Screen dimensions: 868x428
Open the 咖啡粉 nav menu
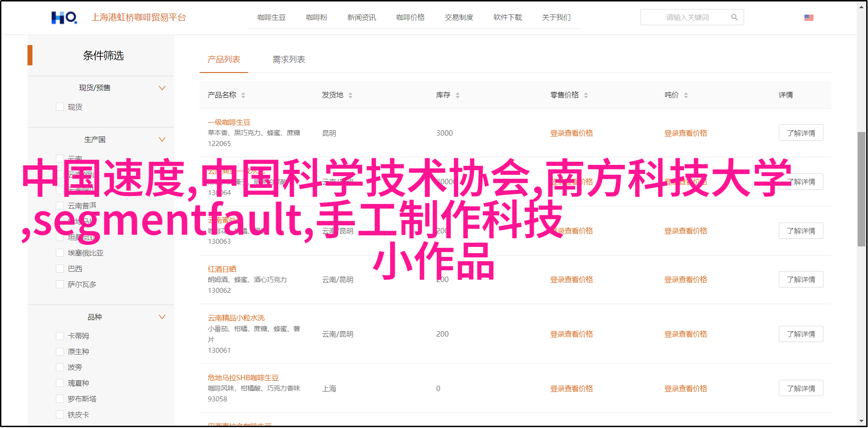point(317,18)
